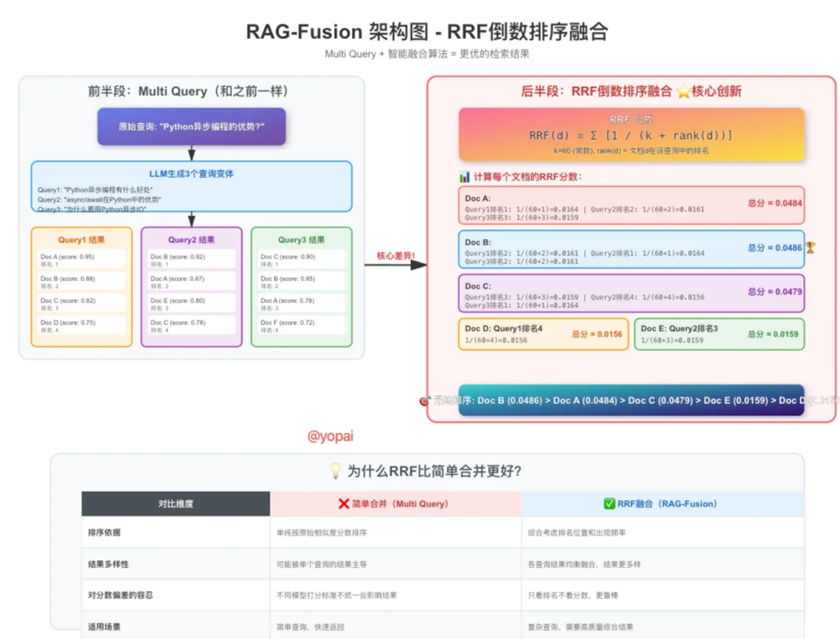Click Doc D: Query1排名4 card title
Image resolution: width=840 pixels, height=639 pixels.
[x=504, y=328]
